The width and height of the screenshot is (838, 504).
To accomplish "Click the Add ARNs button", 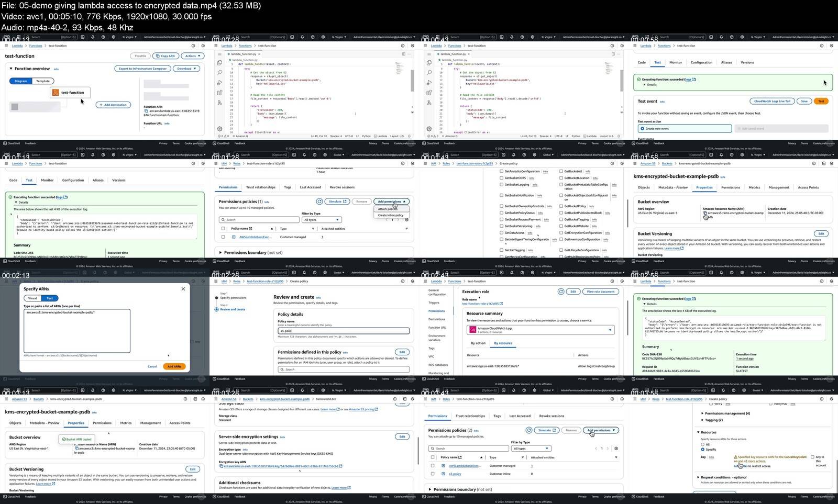I will coord(174,366).
